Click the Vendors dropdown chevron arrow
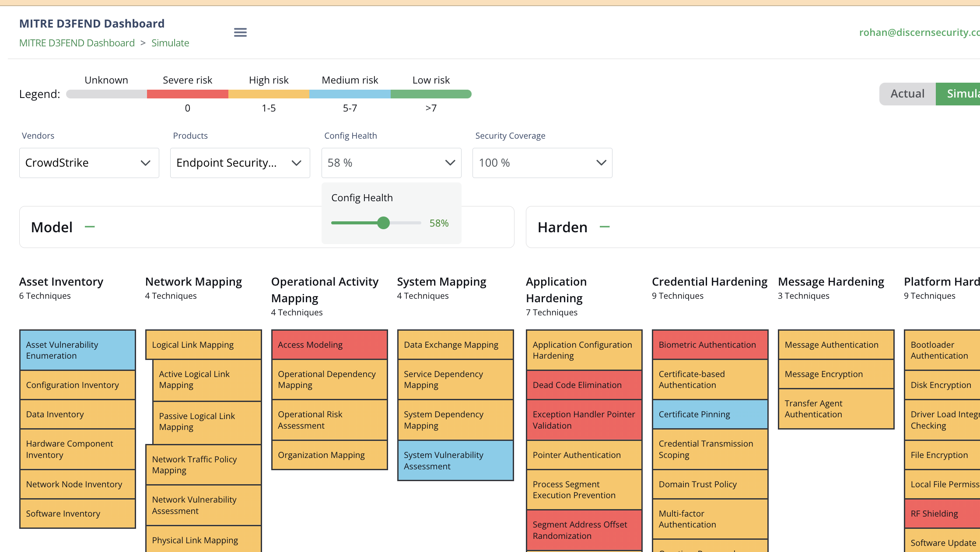Image resolution: width=980 pixels, height=552 pixels. pyautogui.click(x=145, y=163)
